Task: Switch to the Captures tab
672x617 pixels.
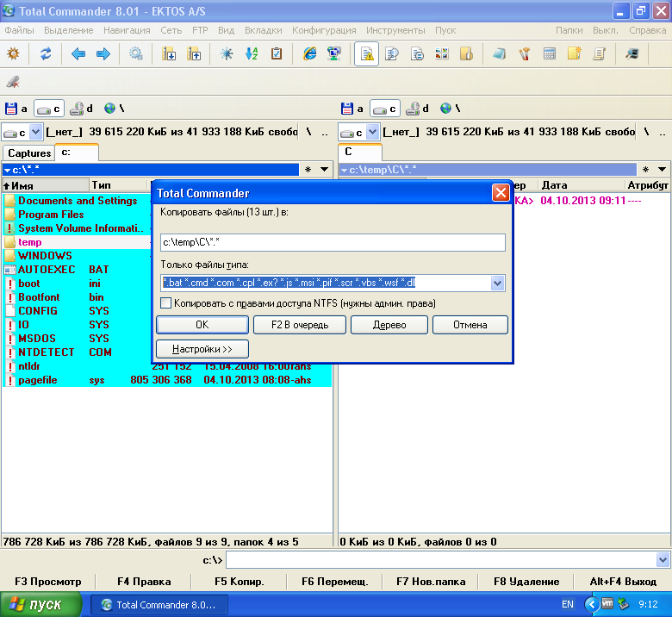Action: click(x=29, y=153)
